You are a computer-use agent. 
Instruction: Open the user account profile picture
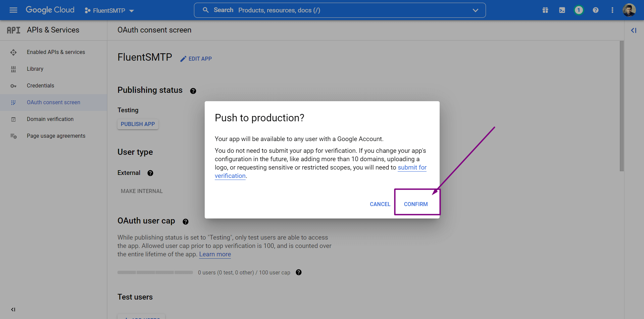coord(629,10)
